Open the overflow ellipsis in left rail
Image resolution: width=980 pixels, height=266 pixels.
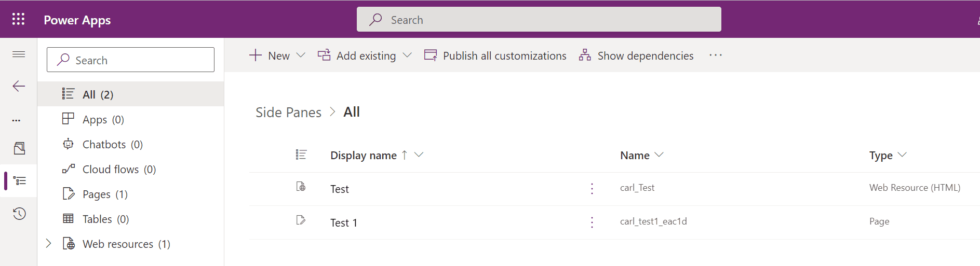pyautogui.click(x=17, y=120)
